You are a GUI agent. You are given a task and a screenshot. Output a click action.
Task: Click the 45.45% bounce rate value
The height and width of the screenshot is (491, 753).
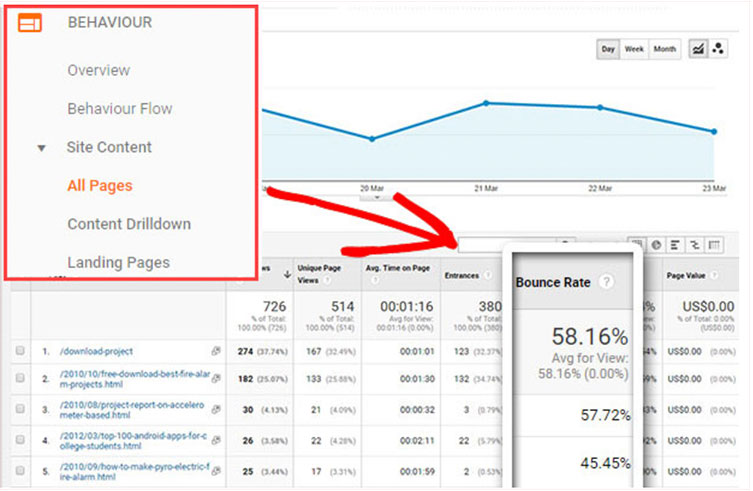click(605, 463)
